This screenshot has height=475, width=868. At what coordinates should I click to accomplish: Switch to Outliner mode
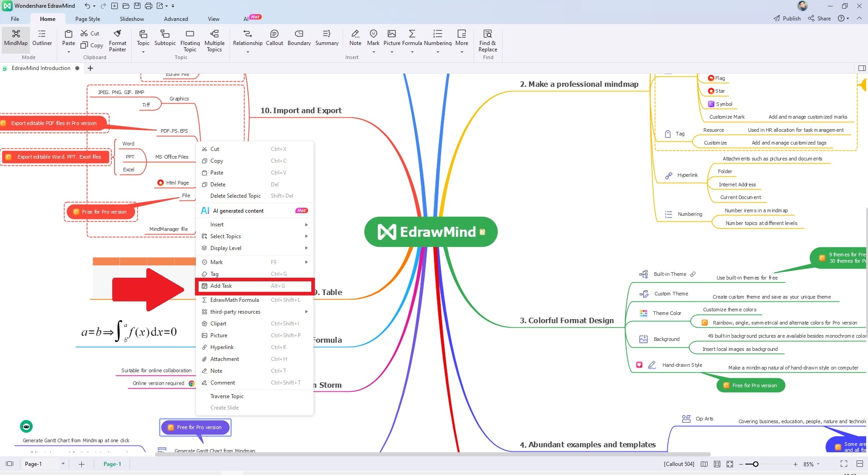pos(42,38)
